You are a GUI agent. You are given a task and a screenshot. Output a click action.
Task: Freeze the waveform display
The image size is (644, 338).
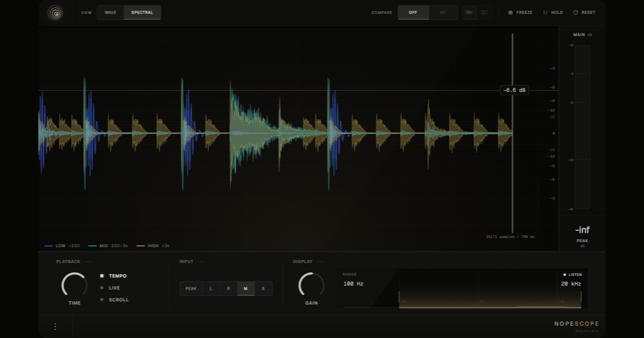point(521,12)
